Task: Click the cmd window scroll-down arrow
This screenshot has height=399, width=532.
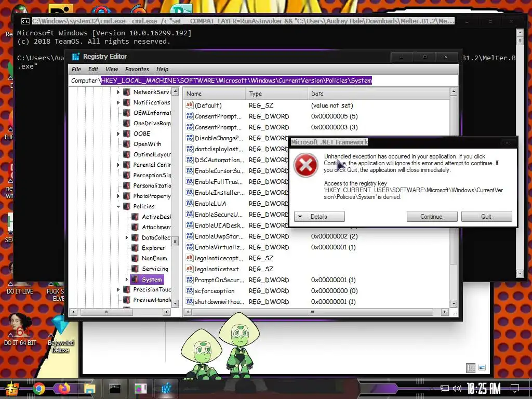Action: (x=520, y=273)
